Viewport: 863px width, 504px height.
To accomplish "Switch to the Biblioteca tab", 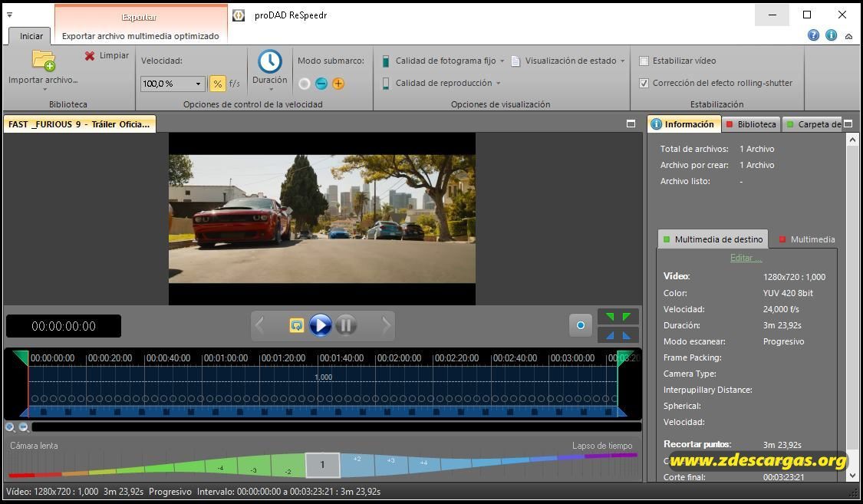I will 751,124.
